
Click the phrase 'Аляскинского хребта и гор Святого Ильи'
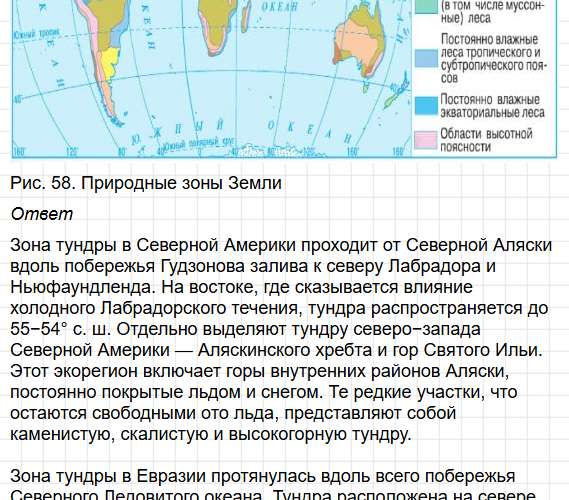370,350
